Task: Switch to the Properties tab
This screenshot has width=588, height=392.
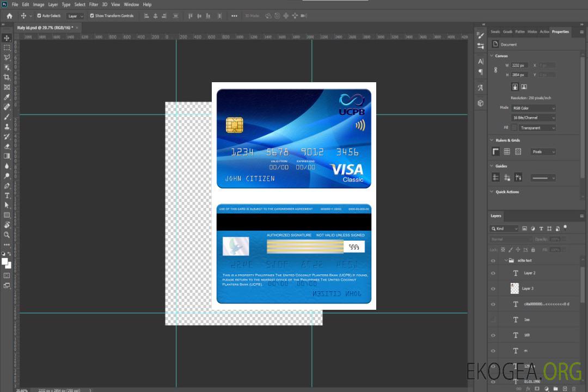Action: (x=560, y=32)
